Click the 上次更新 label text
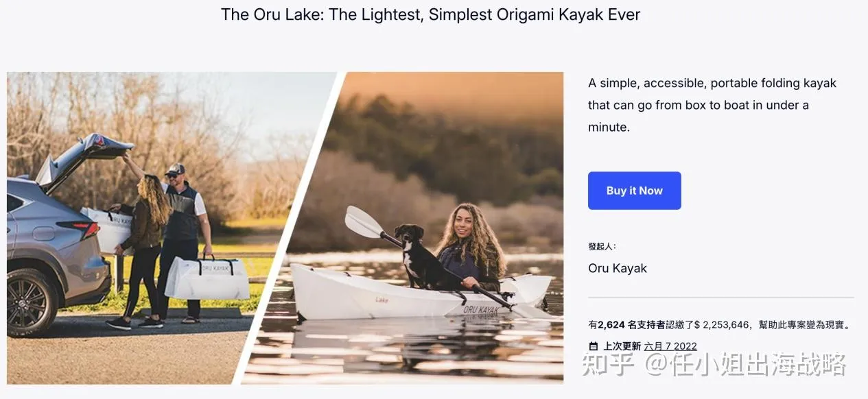This screenshot has height=399, width=868. tap(622, 346)
